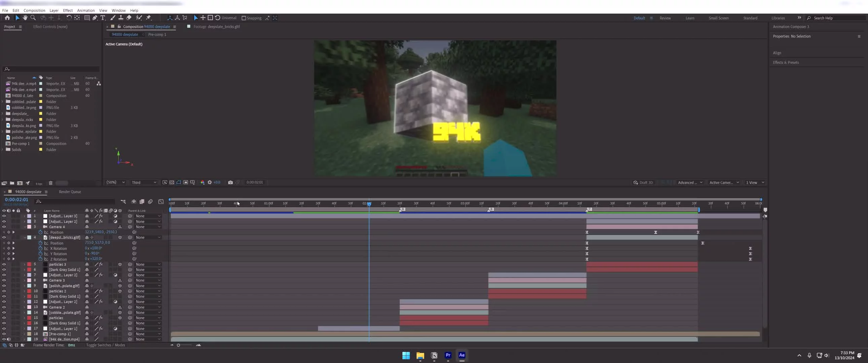Toggle Camera 4 Position stopwatch

click(40, 232)
